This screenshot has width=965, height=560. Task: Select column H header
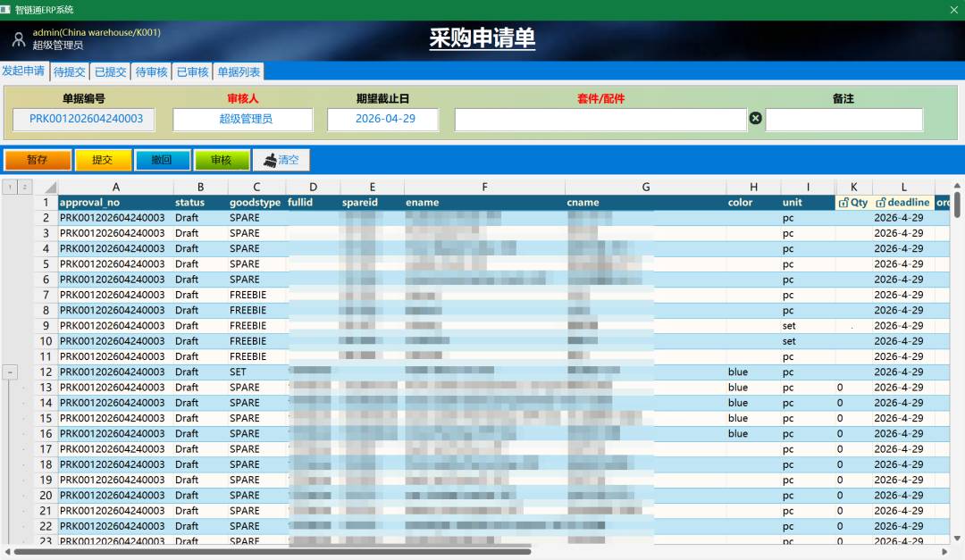(x=753, y=187)
